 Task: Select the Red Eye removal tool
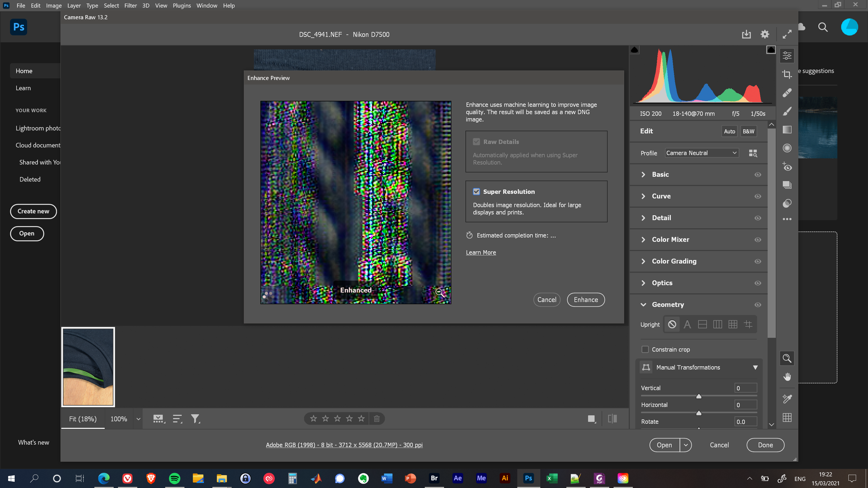click(x=787, y=167)
